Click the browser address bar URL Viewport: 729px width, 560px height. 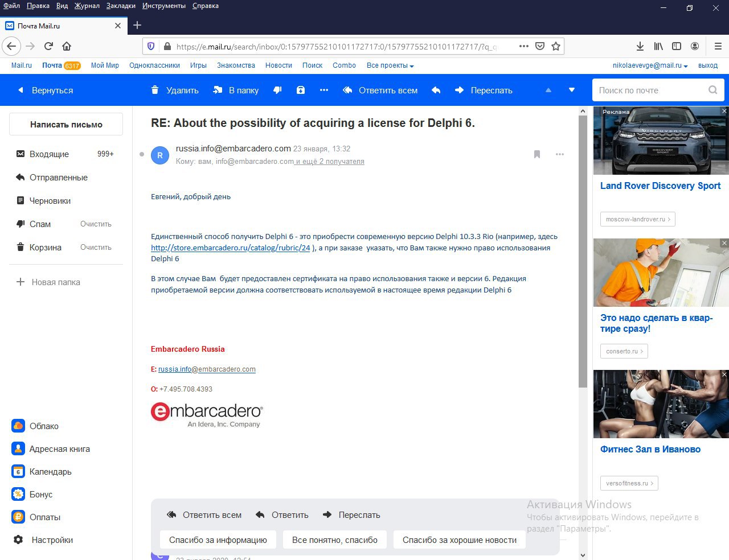click(336, 47)
